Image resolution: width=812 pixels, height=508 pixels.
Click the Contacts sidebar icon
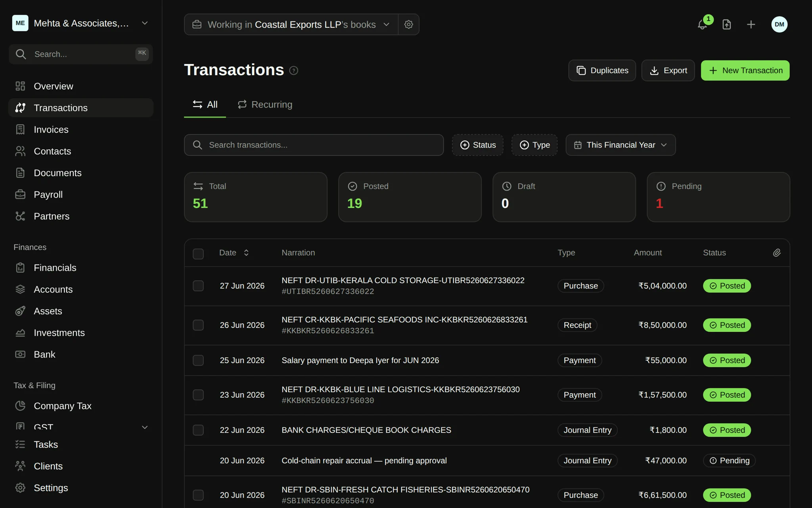click(20, 151)
